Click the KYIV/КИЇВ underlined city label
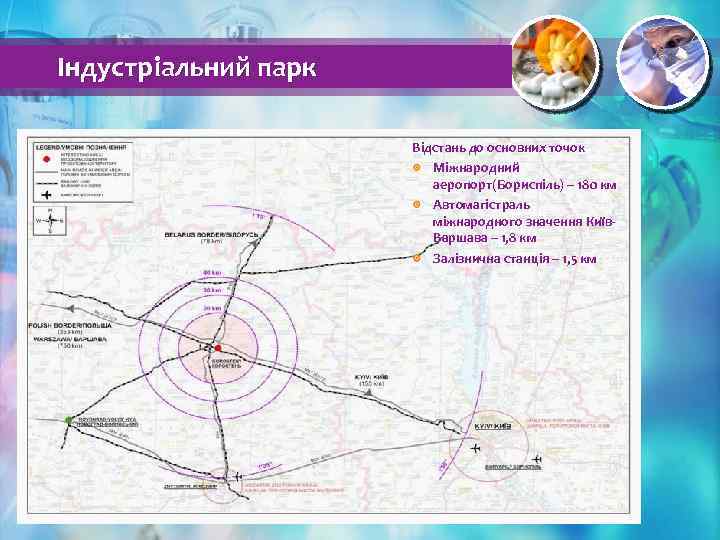 point(493,427)
